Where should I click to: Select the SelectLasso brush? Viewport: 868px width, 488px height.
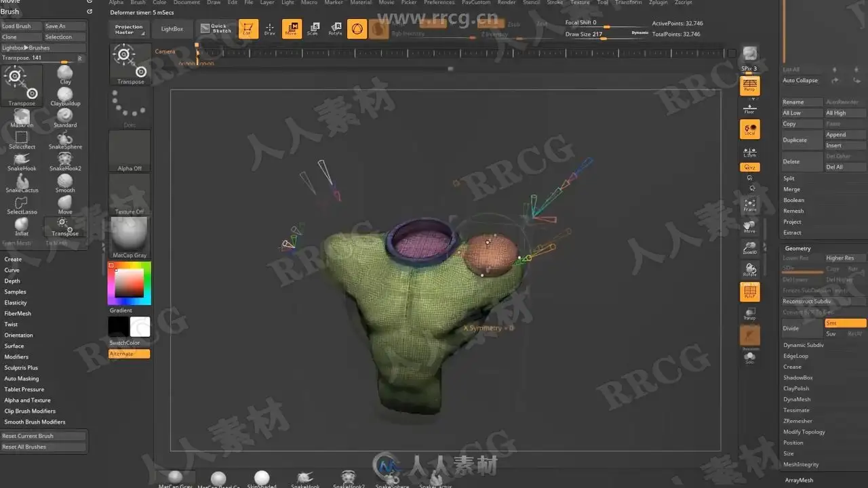(x=22, y=205)
